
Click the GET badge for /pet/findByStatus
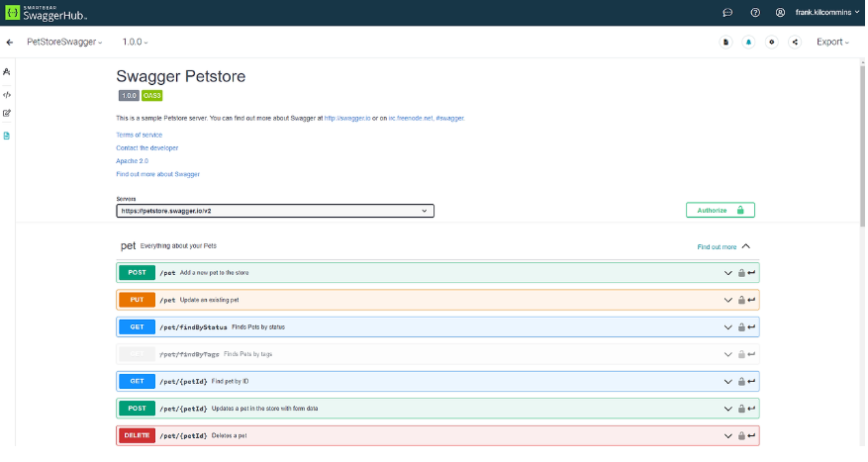(137, 327)
